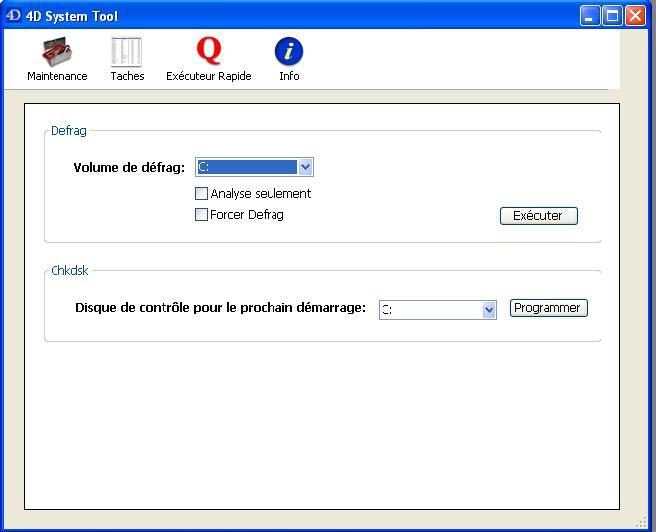Click the Taches toolbar label
This screenshot has width=656, height=532.
pyautogui.click(x=127, y=76)
